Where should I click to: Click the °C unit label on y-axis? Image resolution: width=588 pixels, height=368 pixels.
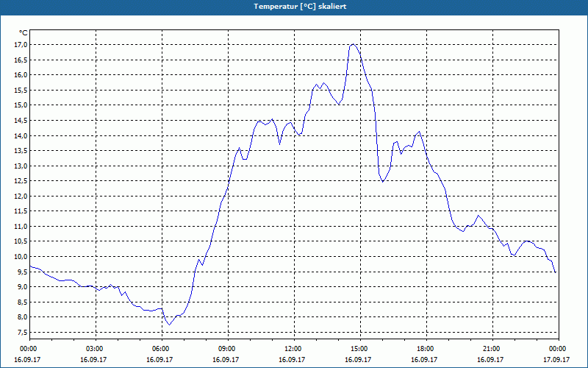click(x=24, y=33)
